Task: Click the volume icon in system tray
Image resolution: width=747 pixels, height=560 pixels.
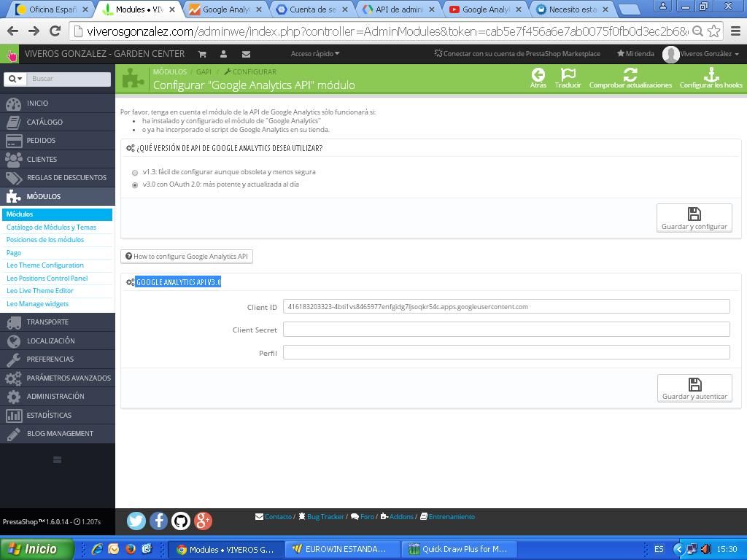Action: [706, 549]
